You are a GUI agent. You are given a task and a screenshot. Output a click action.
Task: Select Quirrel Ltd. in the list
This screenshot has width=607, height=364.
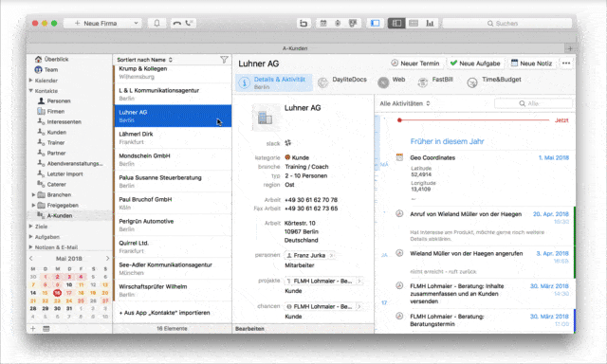[173, 246]
